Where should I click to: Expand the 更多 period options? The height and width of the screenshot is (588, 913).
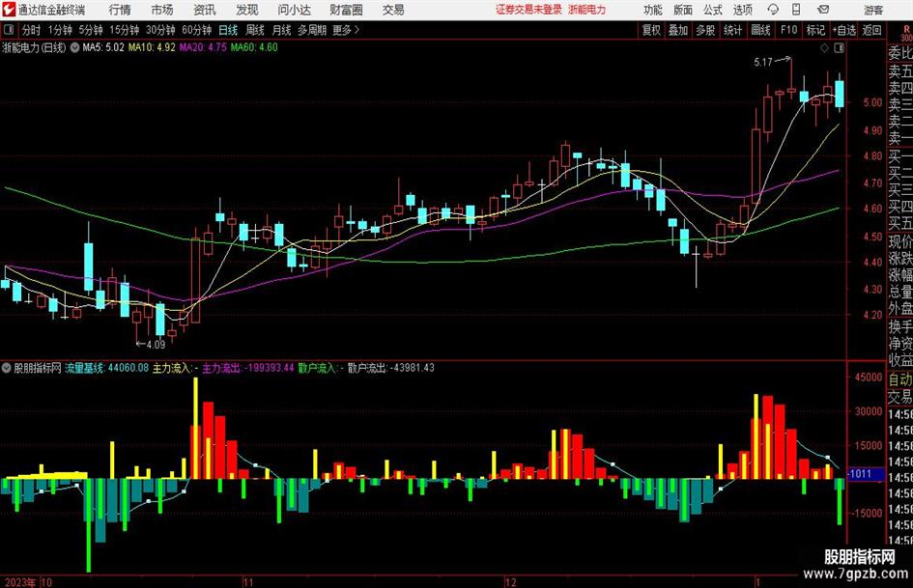(346, 30)
